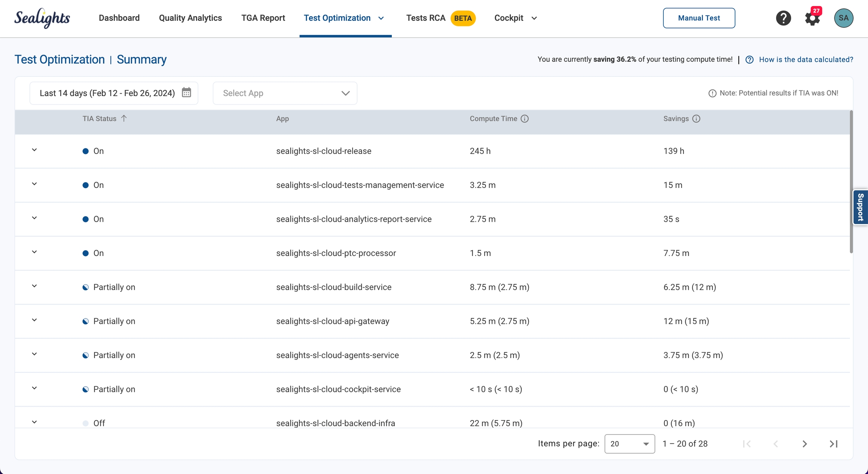This screenshot has width=868, height=474.
Task: Click the settings gear with notifications
Action: (x=812, y=18)
